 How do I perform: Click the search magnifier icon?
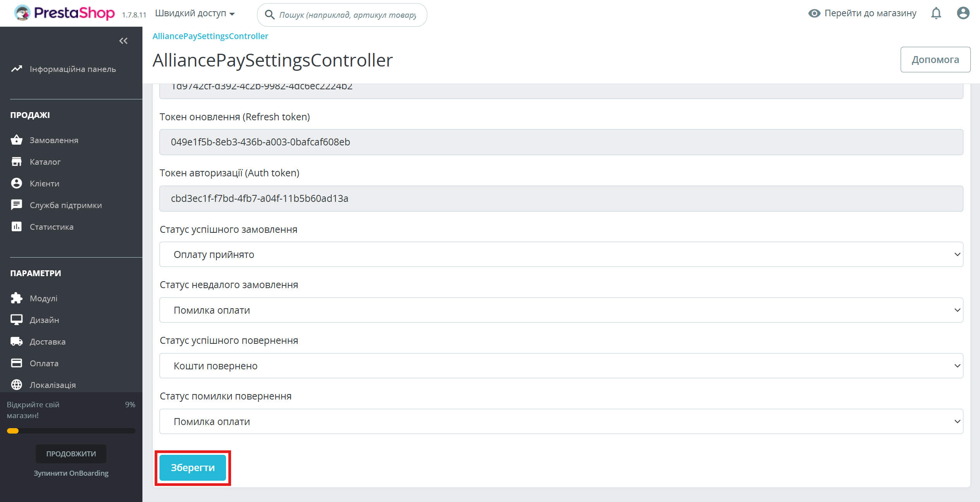[x=269, y=15]
